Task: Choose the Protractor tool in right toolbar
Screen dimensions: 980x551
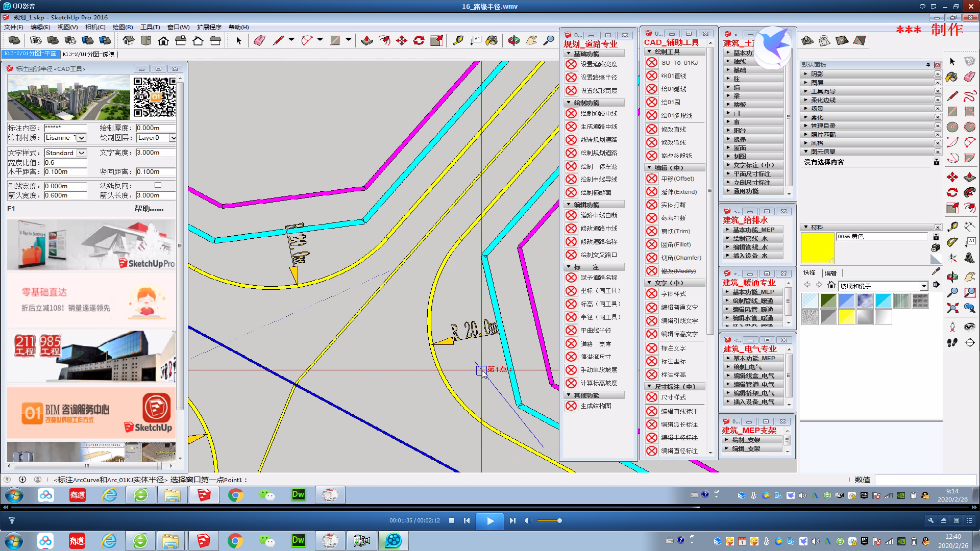Action: tap(952, 242)
